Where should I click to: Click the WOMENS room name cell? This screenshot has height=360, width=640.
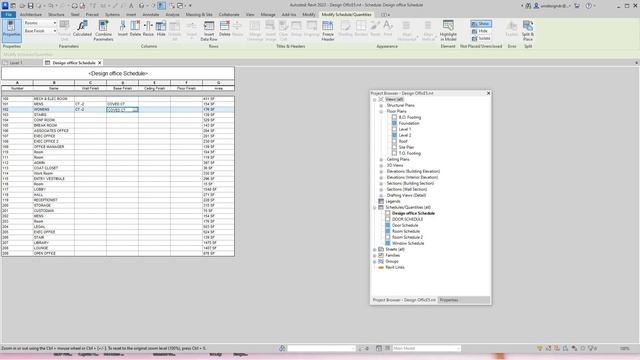[x=53, y=109]
